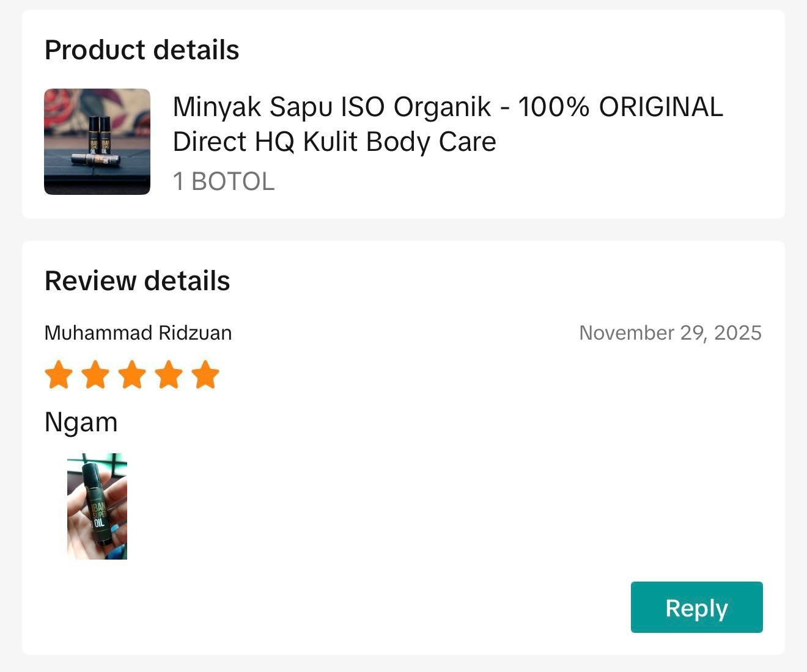Click the standing bottles in product thumbnail
The image size is (807, 672).
(98, 133)
